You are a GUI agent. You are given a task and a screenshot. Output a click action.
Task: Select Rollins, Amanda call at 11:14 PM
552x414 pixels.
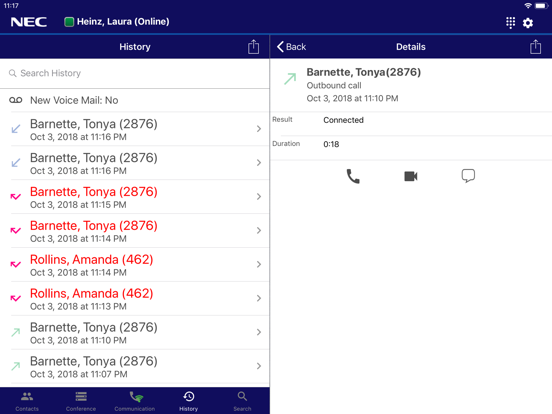pyautogui.click(x=135, y=265)
